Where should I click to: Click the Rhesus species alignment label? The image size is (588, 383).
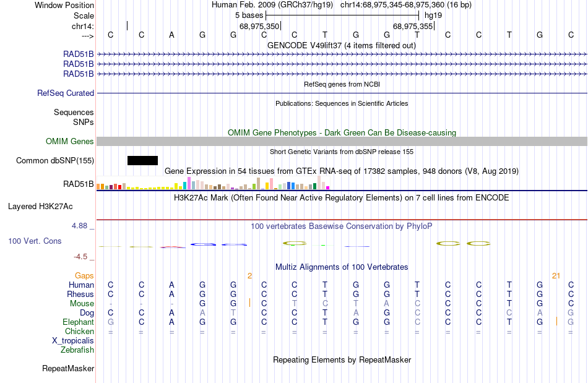pyautogui.click(x=80, y=294)
